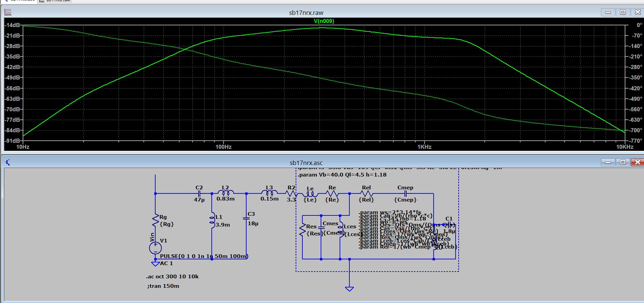Select the L2 inductor symbol
644x303 pixels.
226,193
